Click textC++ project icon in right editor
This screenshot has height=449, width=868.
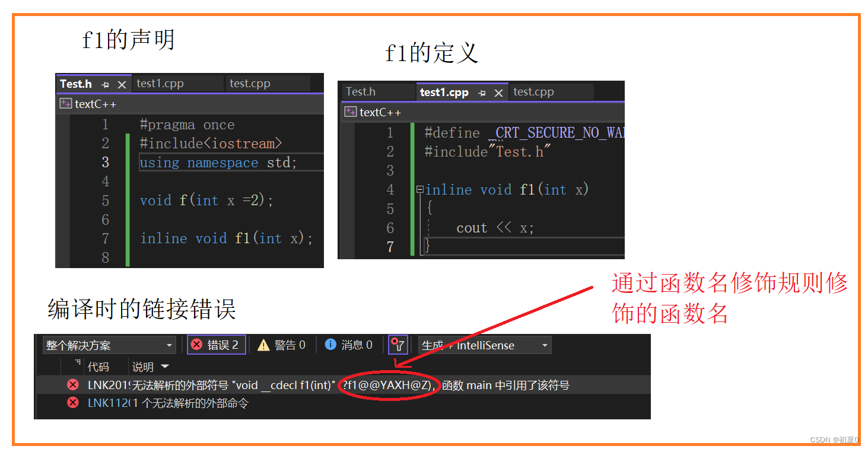pyautogui.click(x=351, y=112)
